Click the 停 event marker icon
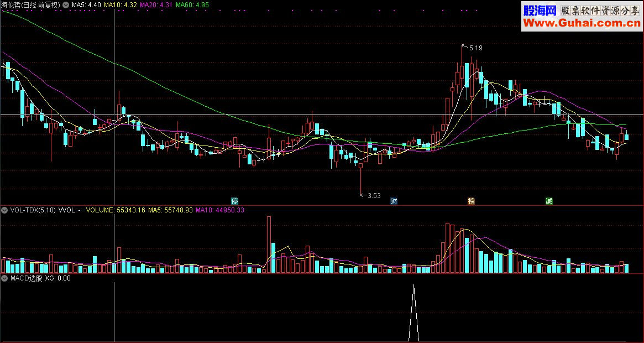The width and height of the screenshot is (644, 343). pos(234,201)
